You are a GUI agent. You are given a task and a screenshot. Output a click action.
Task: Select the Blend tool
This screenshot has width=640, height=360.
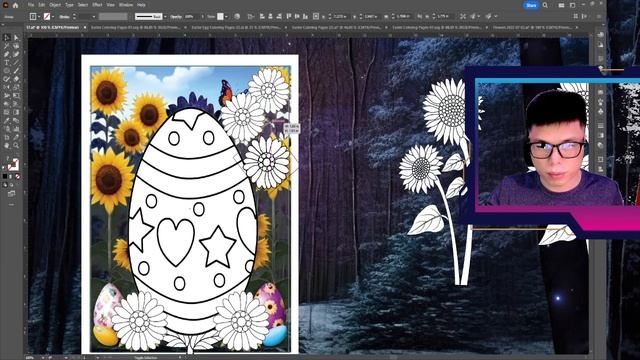pos(16,120)
